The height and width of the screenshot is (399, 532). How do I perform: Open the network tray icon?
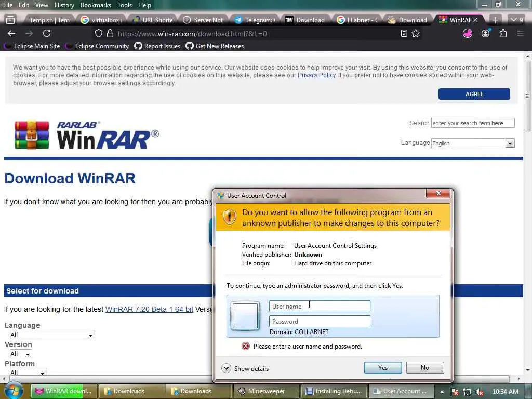[x=467, y=392]
